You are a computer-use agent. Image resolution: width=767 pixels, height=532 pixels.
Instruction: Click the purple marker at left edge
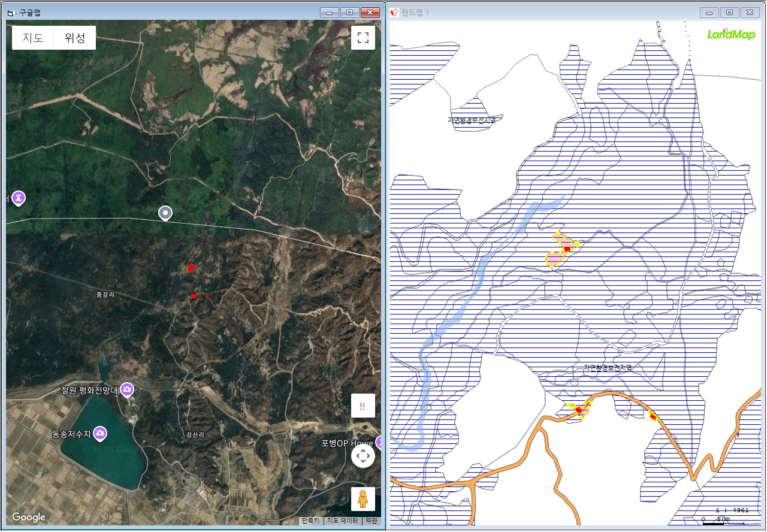click(19, 197)
